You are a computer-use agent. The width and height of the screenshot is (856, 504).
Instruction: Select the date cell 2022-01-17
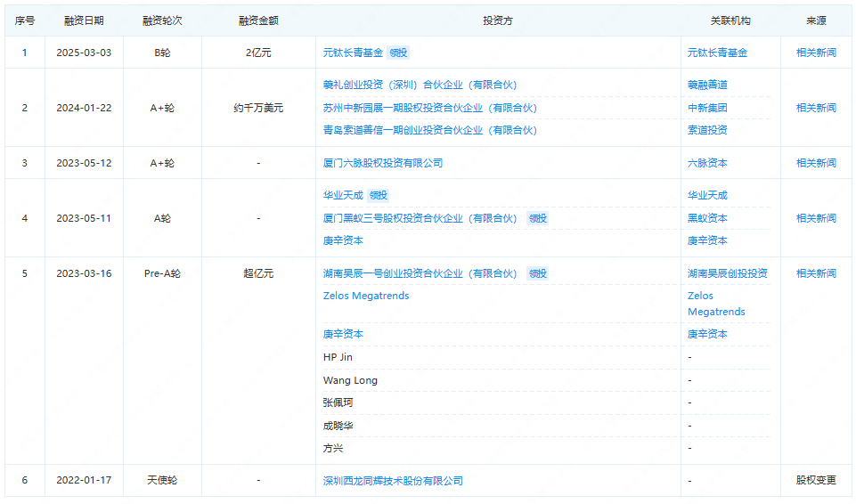[x=84, y=480]
